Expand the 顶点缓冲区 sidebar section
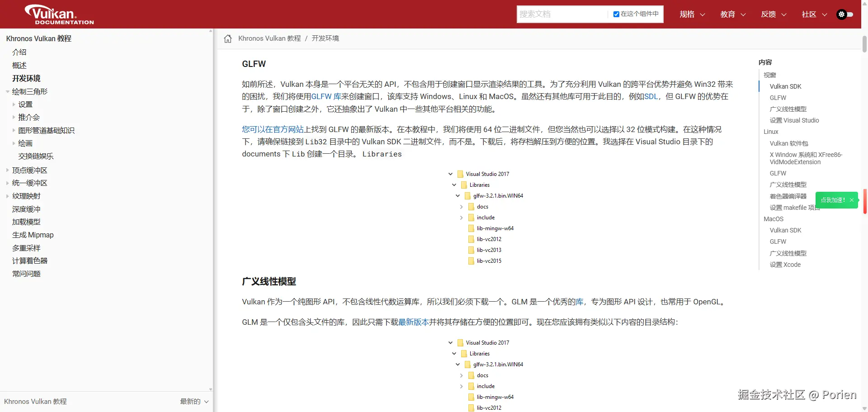Screen dimensions: 868x412 click(x=8, y=170)
